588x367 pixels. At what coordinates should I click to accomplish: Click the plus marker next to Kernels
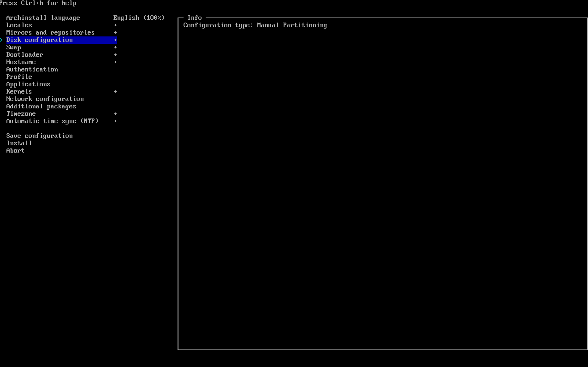[x=115, y=91]
